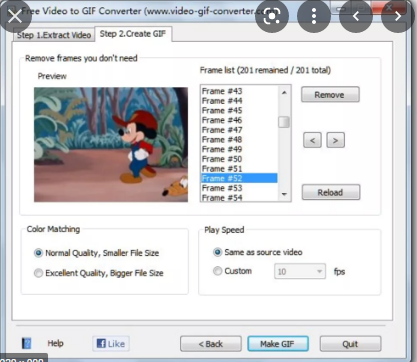Select Frame #47 in the frame list
This screenshot has width=417, height=362.
(239, 130)
